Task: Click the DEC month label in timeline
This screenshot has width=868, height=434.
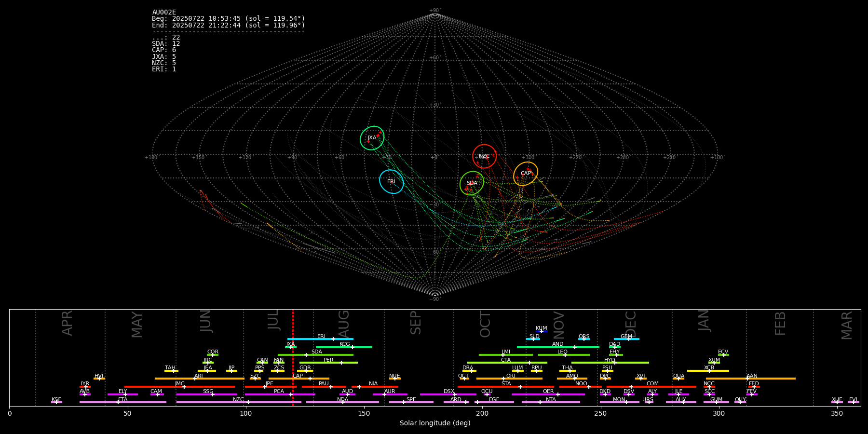Action: (631, 324)
